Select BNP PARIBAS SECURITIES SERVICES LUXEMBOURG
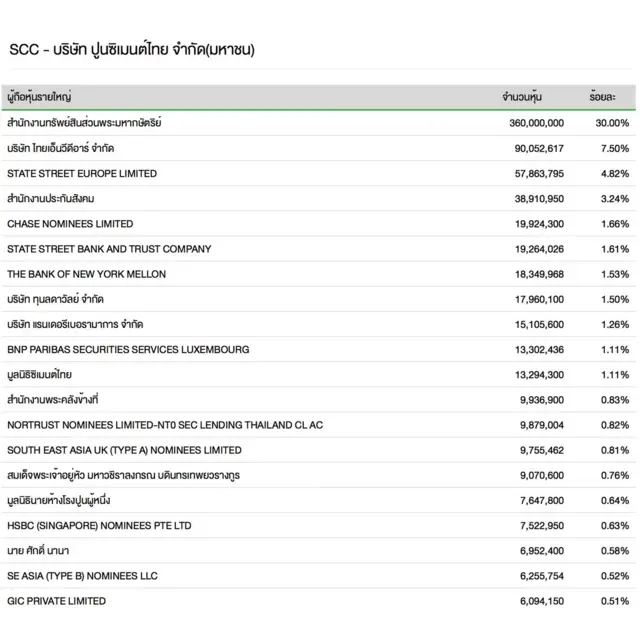Viewport: 640px width, 640px height. coord(128,350)
